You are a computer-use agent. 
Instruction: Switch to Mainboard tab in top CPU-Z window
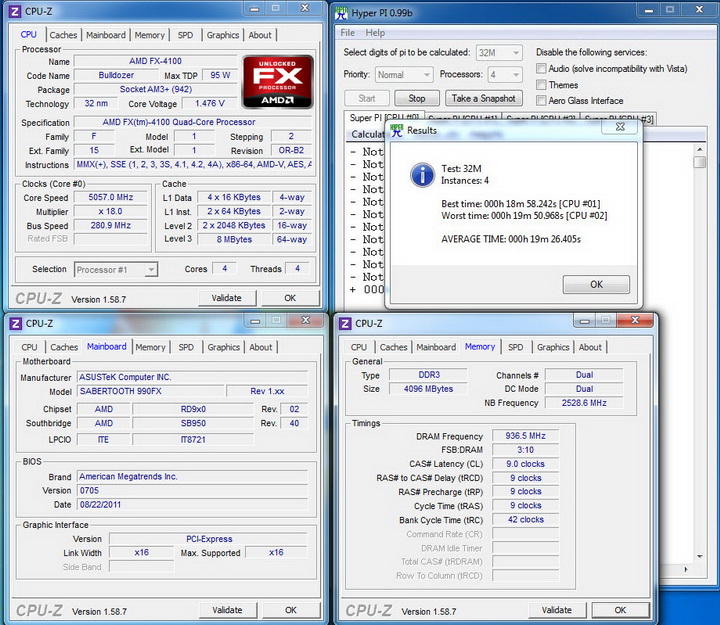coord(106,35)
